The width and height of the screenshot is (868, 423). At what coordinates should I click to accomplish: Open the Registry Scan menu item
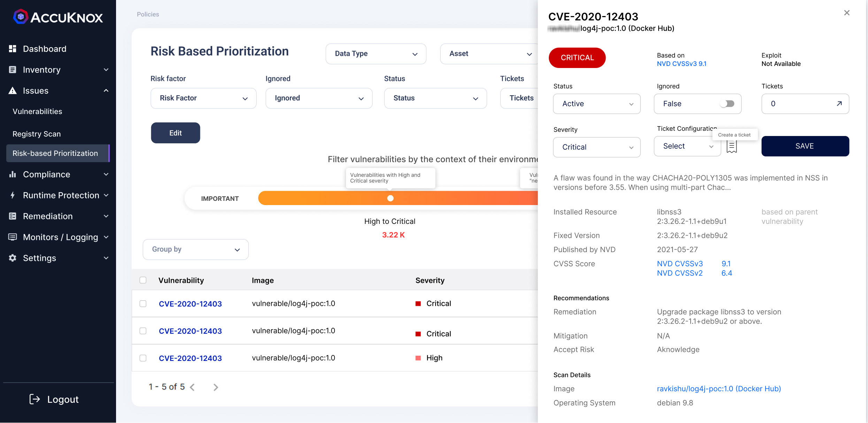coord(37,134)
